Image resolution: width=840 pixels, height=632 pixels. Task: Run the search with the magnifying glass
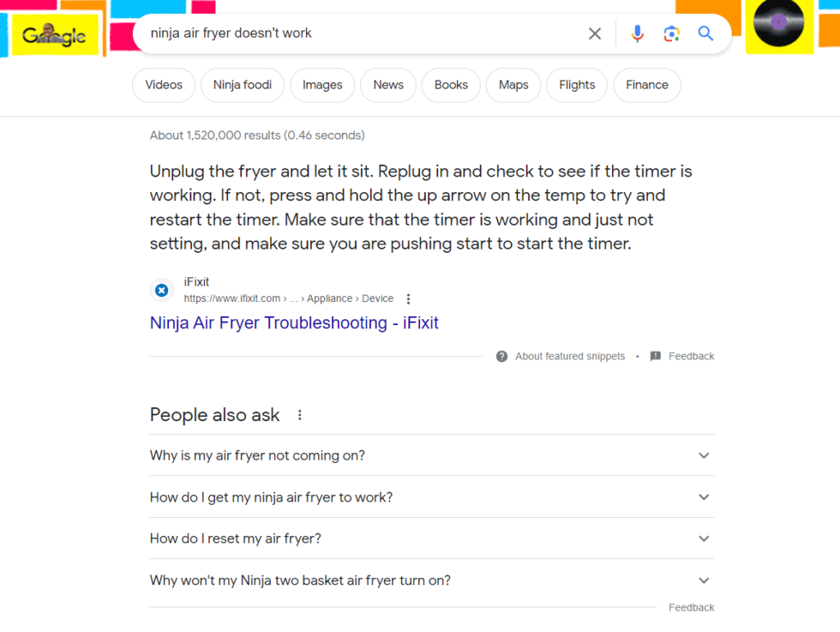(705, 34)
